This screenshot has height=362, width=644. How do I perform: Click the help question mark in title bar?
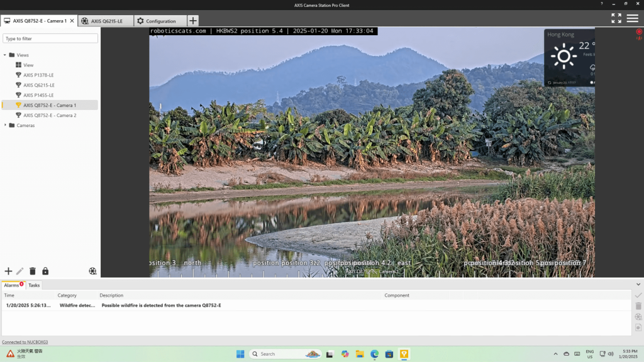pos(602,4)
